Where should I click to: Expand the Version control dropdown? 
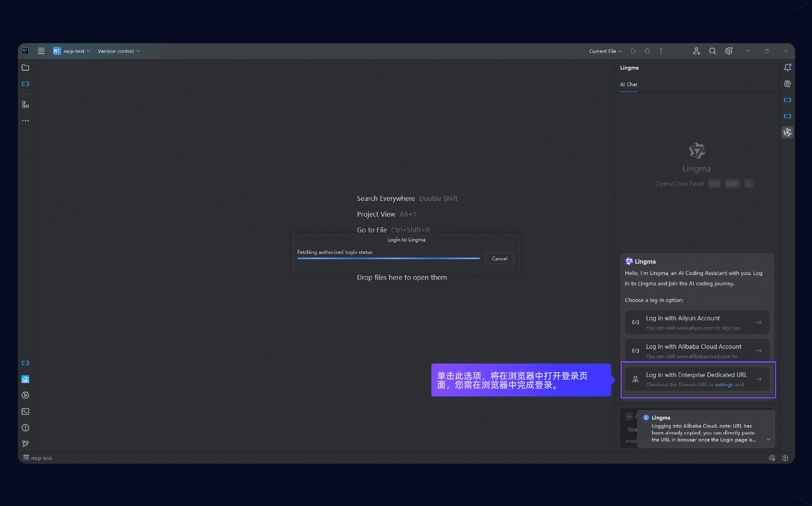pos(118,51)
